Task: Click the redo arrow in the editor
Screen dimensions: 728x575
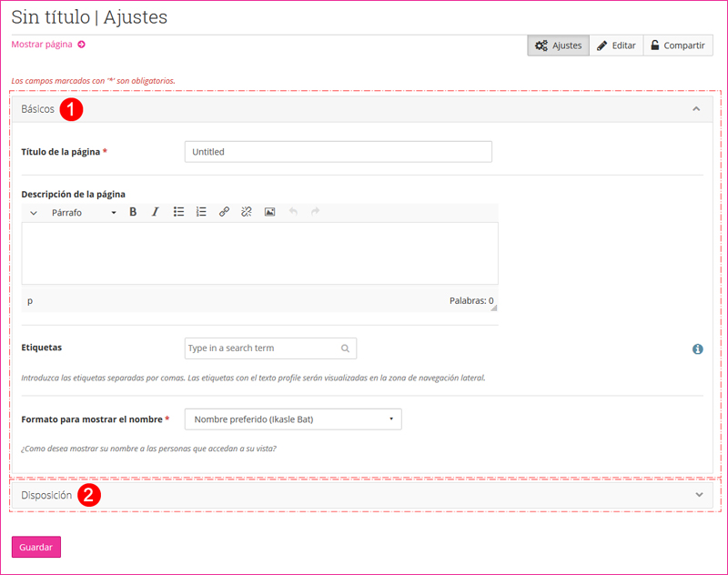Action: (x=316, y=212)
